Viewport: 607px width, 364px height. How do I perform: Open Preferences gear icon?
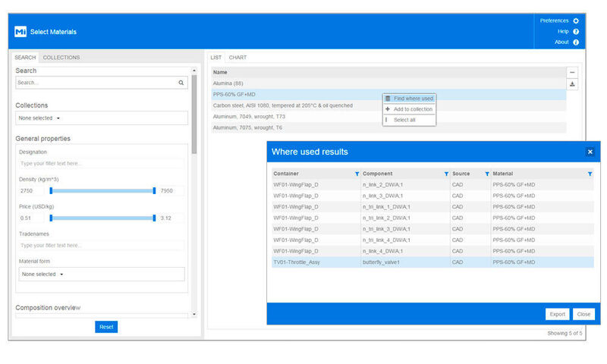(x=576, y=20)
